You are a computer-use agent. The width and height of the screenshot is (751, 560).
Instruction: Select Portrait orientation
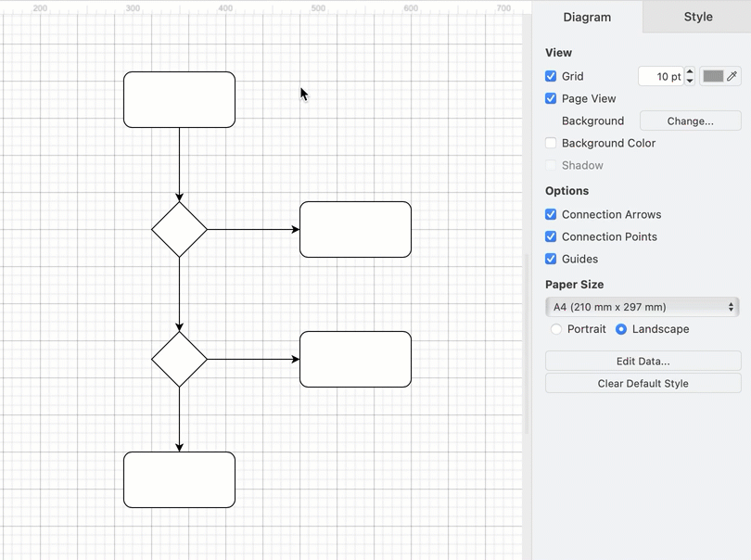pyautogui.click(x=556, y=329)
